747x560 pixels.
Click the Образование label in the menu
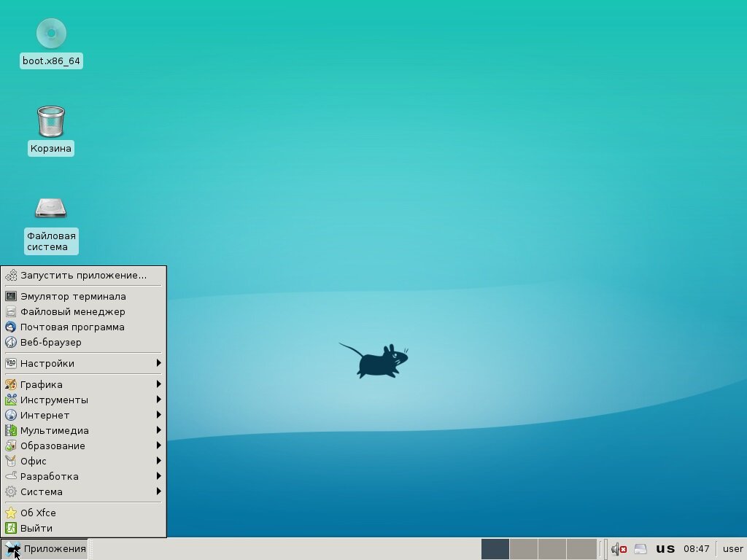tap(53, 446)
